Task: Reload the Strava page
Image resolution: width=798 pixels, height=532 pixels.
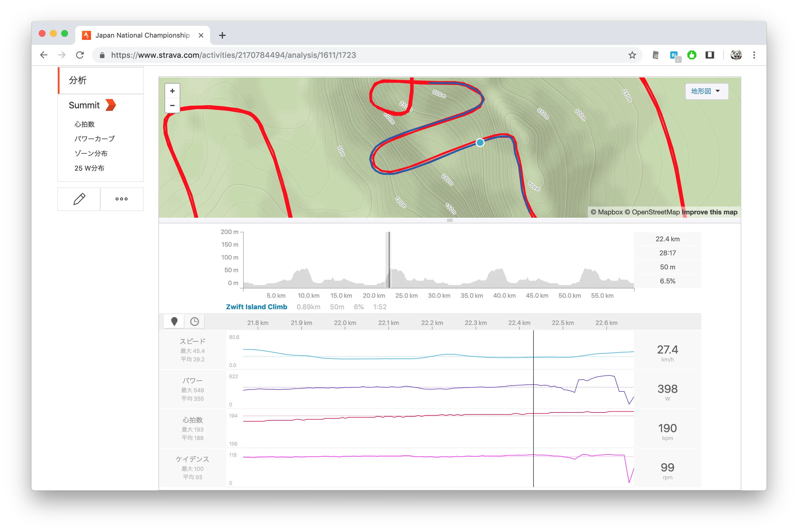Action: click(80, 55)
